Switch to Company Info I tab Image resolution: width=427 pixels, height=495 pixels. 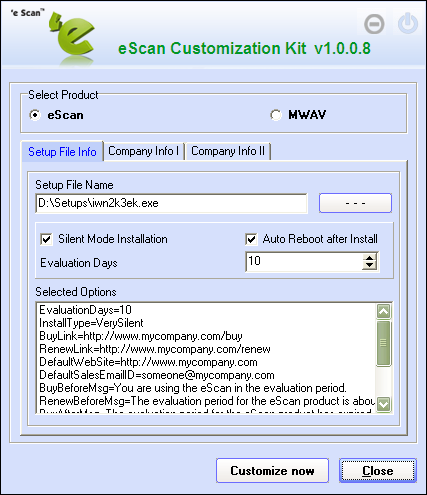point(144,151)
